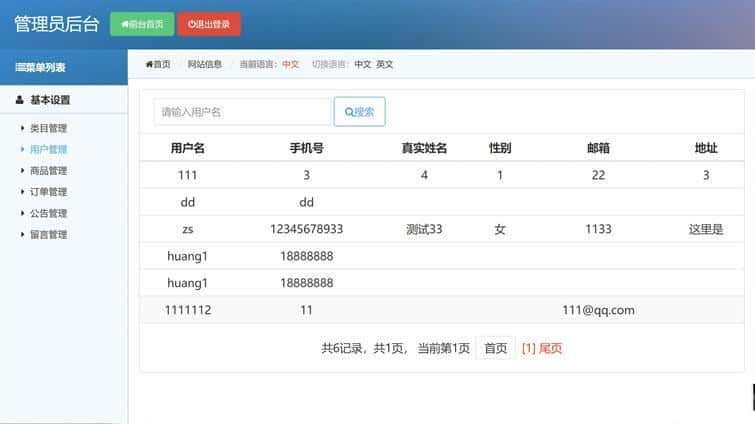Click the green front-end home button
Screen dimensions: 755x424
142,24
